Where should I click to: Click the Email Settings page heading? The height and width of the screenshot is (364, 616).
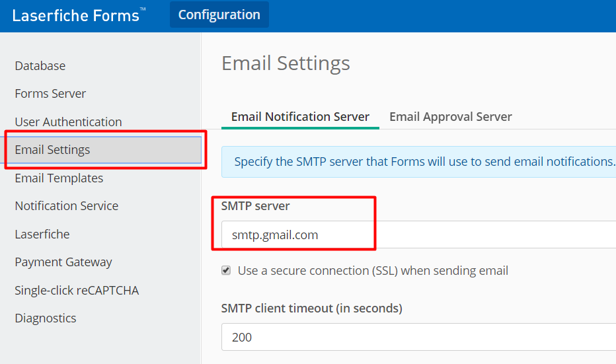click(x=286, y=63)
